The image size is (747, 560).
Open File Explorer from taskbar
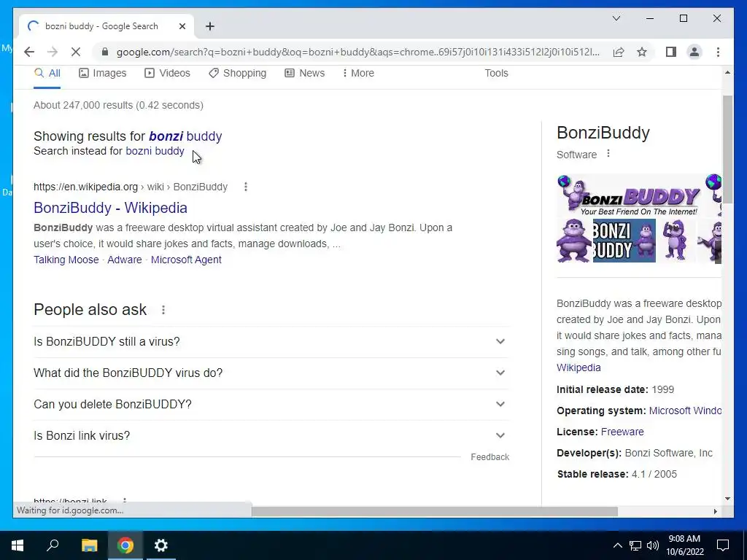(89, 545)
